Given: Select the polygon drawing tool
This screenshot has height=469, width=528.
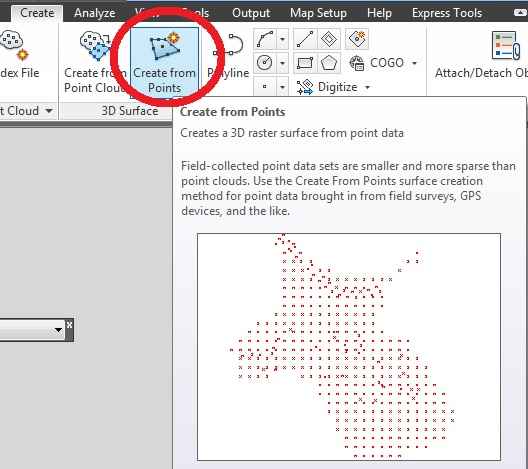Looking at the screenshot, I should pyautogui.click(x=329, y=63).
